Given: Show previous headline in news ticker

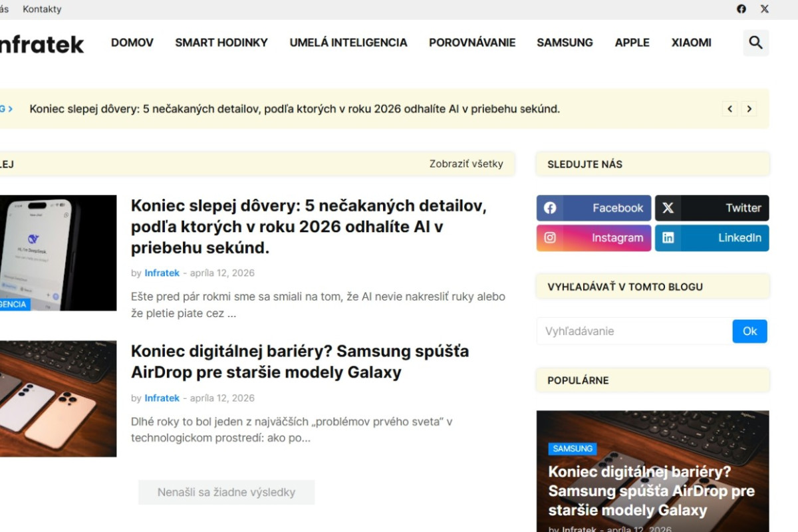Looking at the screenshot, I should pos(730,108).
